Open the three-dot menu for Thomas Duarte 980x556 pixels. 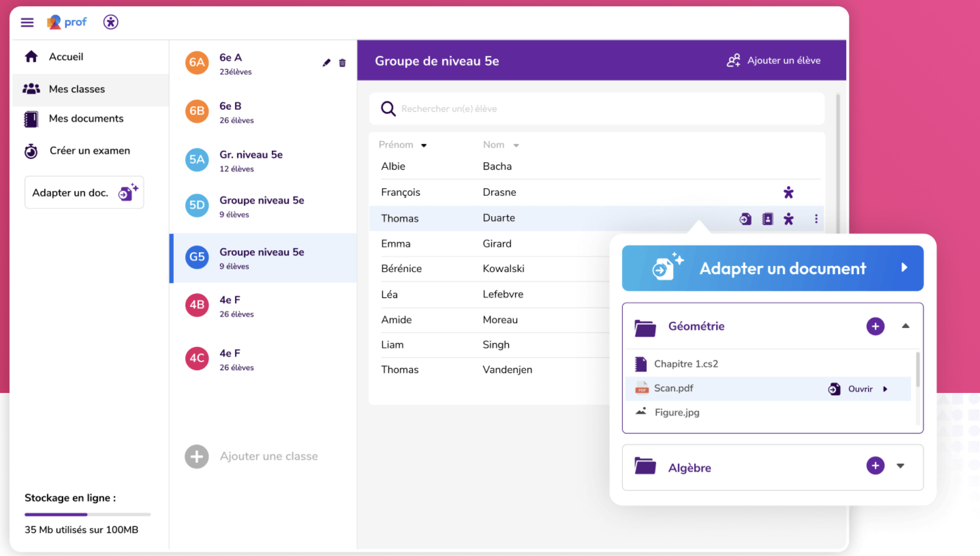pos(816,219)
